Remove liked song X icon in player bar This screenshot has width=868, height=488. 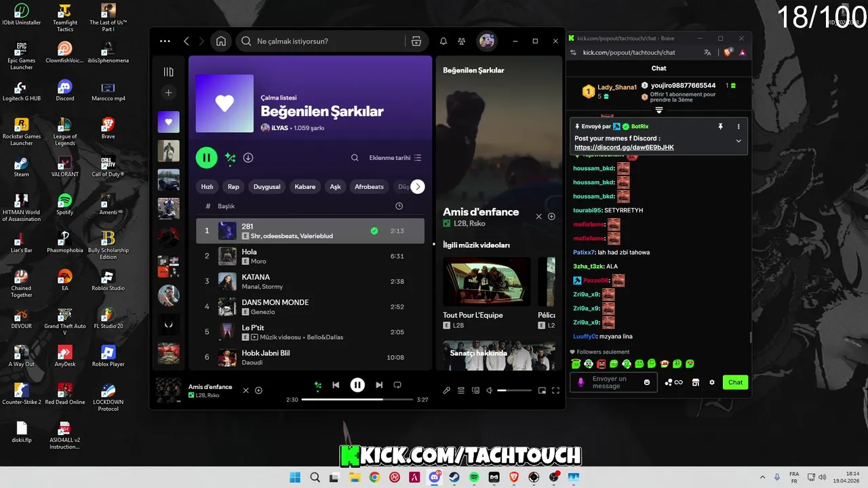tap(246, 390)
